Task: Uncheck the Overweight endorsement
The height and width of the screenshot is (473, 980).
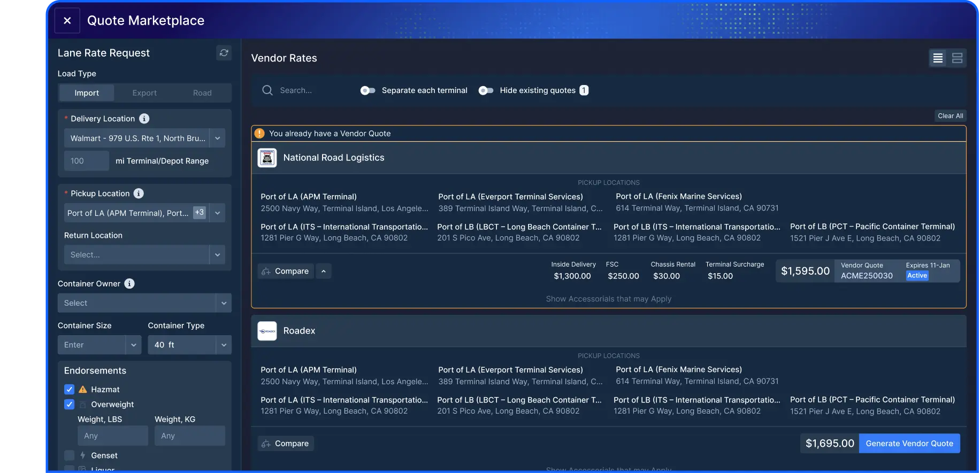Action: [x=69, y=404]
